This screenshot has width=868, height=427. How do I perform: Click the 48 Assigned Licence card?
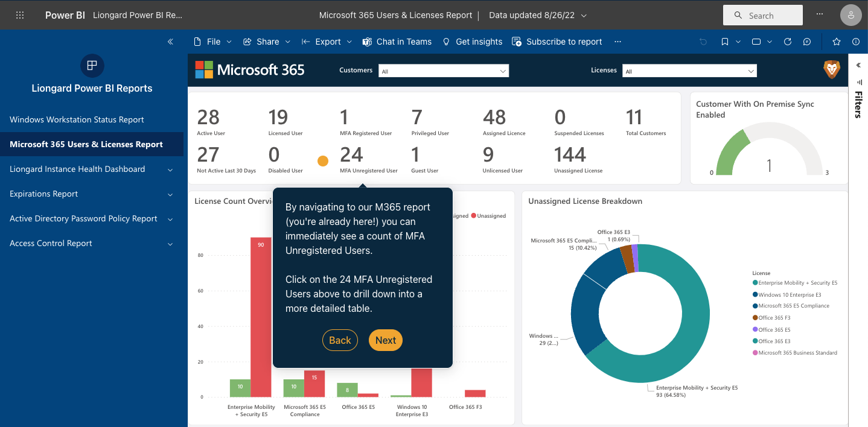(504, 121)
